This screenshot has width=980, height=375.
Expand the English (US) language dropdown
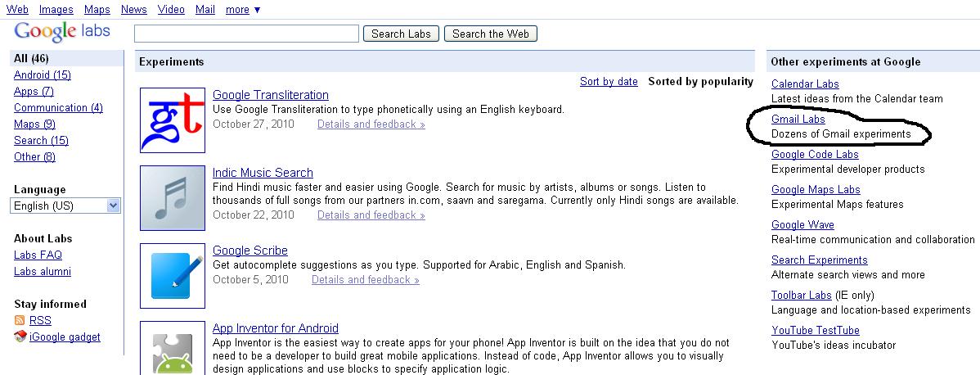[65, 206]
